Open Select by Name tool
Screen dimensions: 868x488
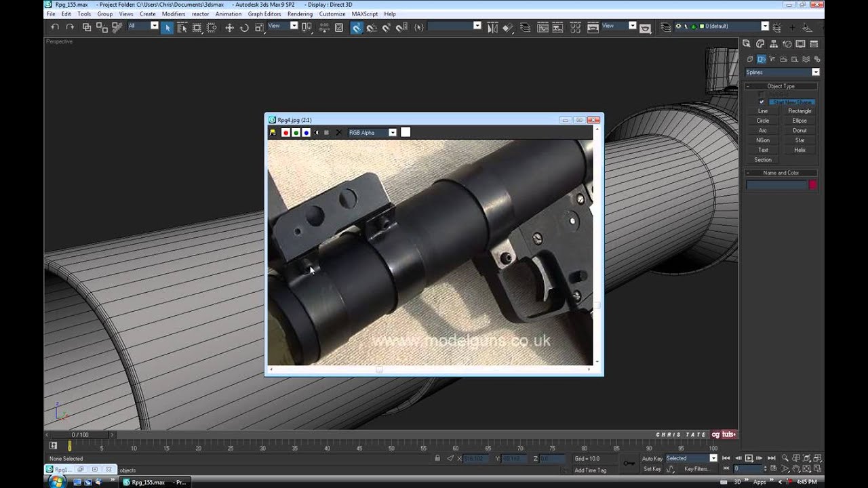click(182, 27)
